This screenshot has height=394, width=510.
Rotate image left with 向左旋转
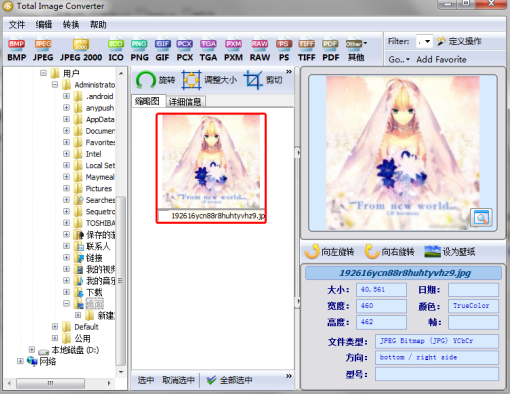329,252
